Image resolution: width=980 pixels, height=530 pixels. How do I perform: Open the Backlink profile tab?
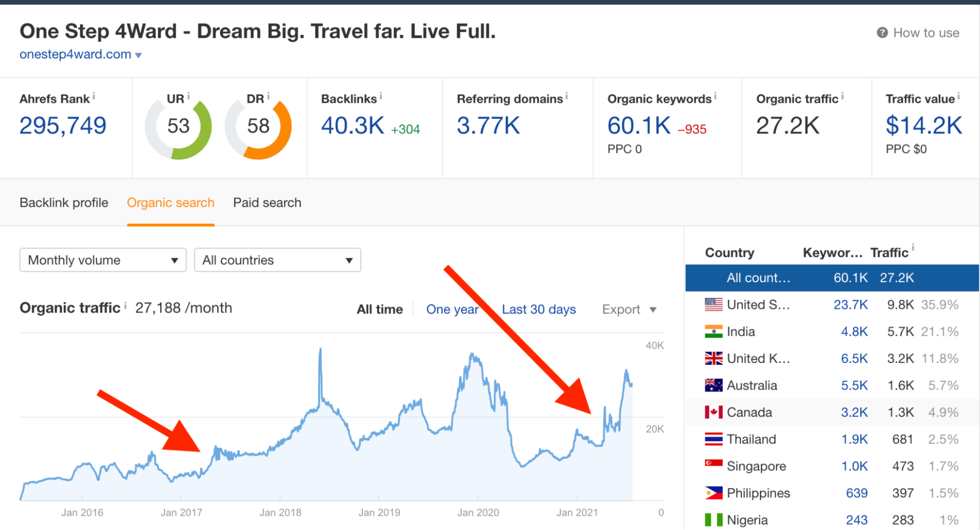click(64, 202)
